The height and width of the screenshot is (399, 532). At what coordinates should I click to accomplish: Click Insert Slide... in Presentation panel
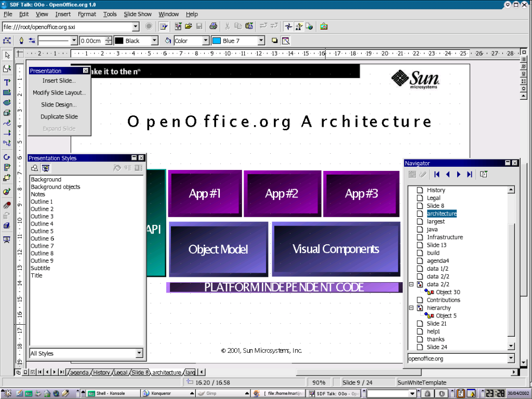[59, 81]
